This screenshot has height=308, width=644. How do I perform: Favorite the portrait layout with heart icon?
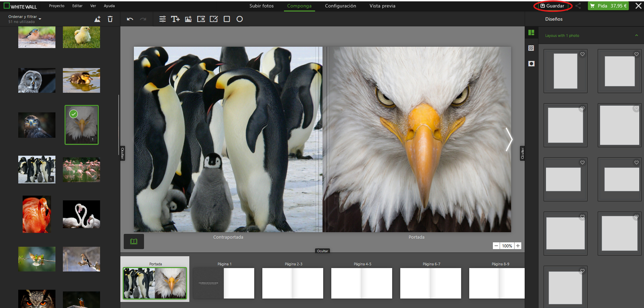pos(582,54)
